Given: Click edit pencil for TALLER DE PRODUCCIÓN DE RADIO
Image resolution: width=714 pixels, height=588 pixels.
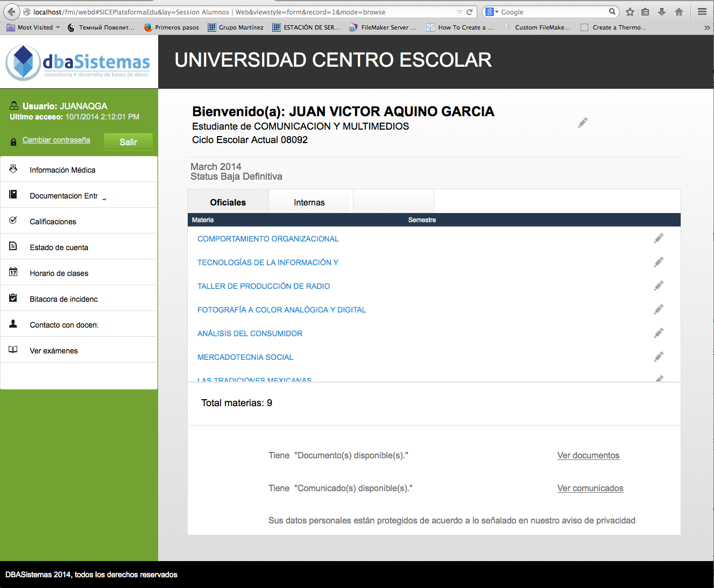Looking at the screenshot, I should tap(659, 286).
